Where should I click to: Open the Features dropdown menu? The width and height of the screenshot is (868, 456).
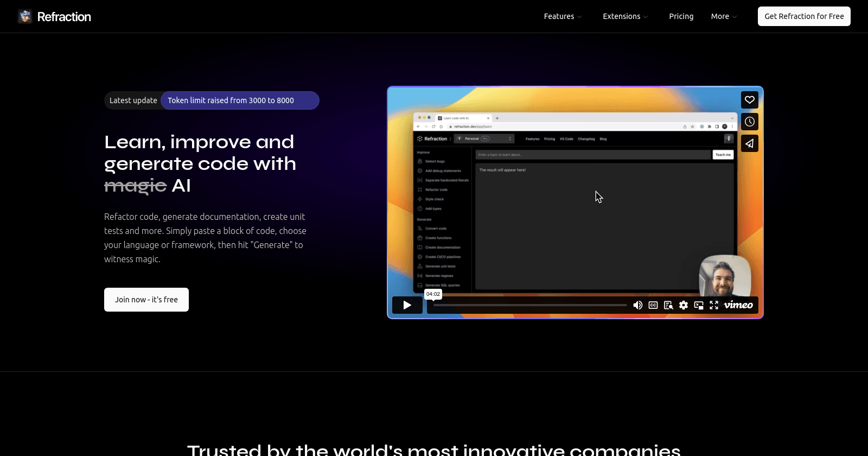pyautogui.click(x=563, y=16)
